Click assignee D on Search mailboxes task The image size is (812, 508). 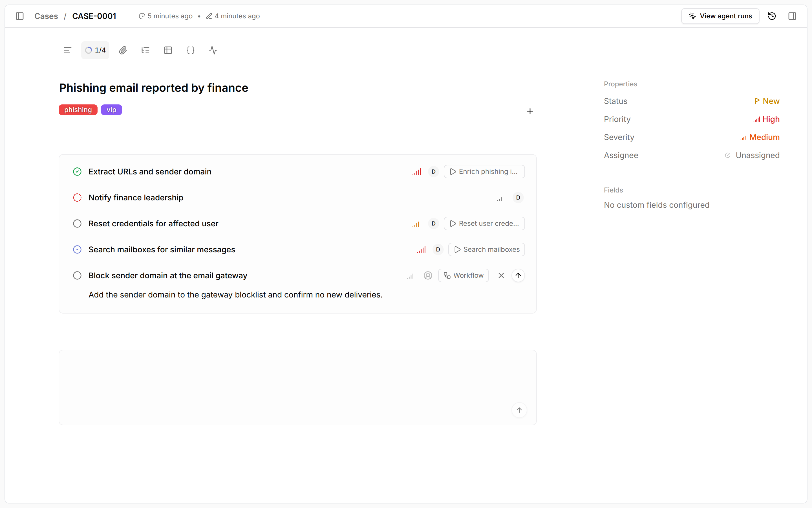[438, 250]
